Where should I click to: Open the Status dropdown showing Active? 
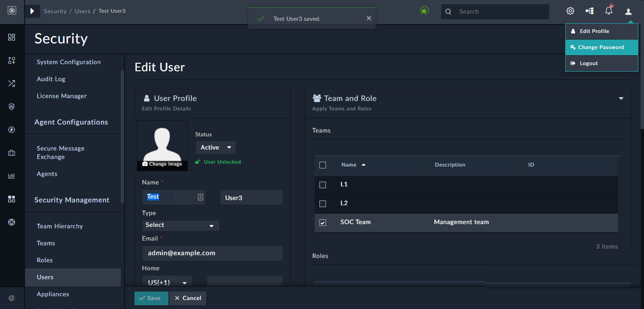215,147
